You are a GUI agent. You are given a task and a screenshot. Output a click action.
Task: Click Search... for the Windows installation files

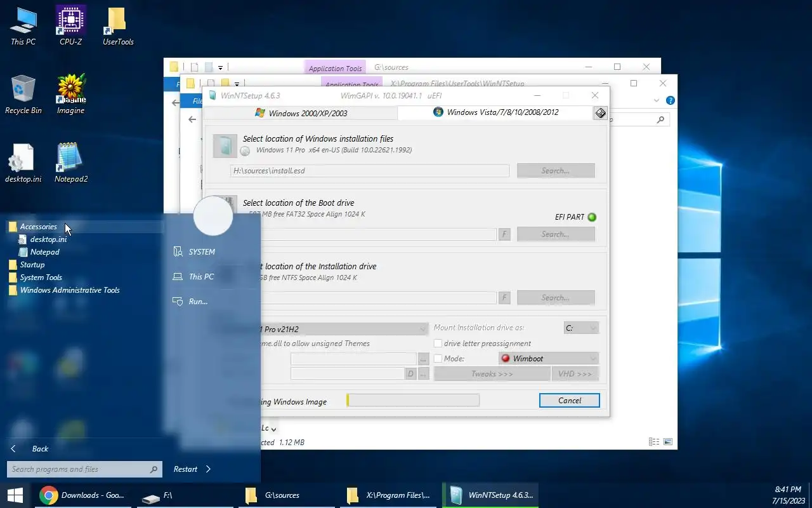click(556, 171)
